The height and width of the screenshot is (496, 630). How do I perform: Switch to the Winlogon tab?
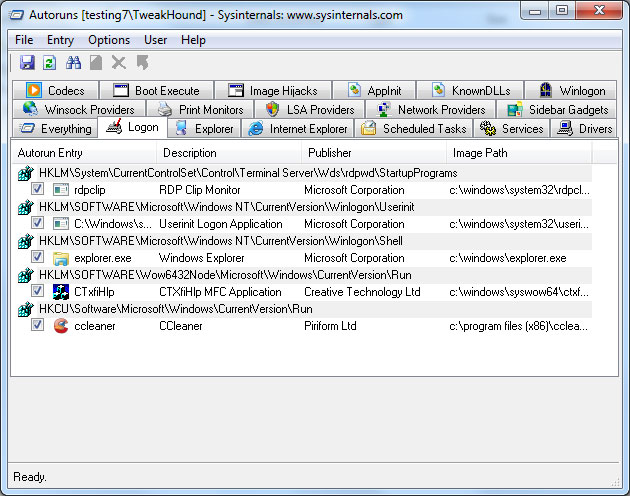click(x=571, y=90)
